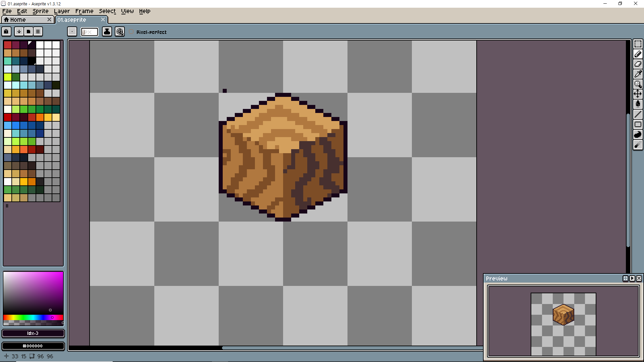Select the Contour tool

point(638,134)
